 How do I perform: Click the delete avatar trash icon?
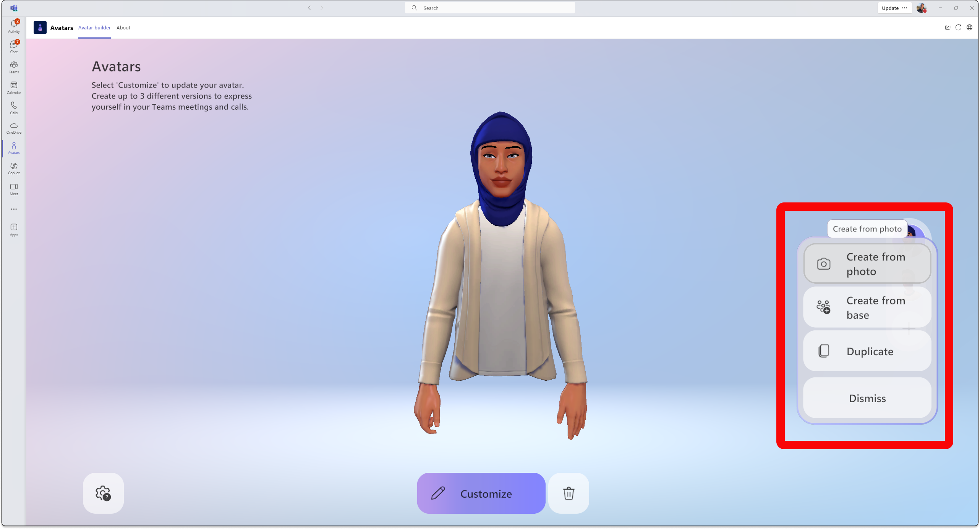point(569,493)
